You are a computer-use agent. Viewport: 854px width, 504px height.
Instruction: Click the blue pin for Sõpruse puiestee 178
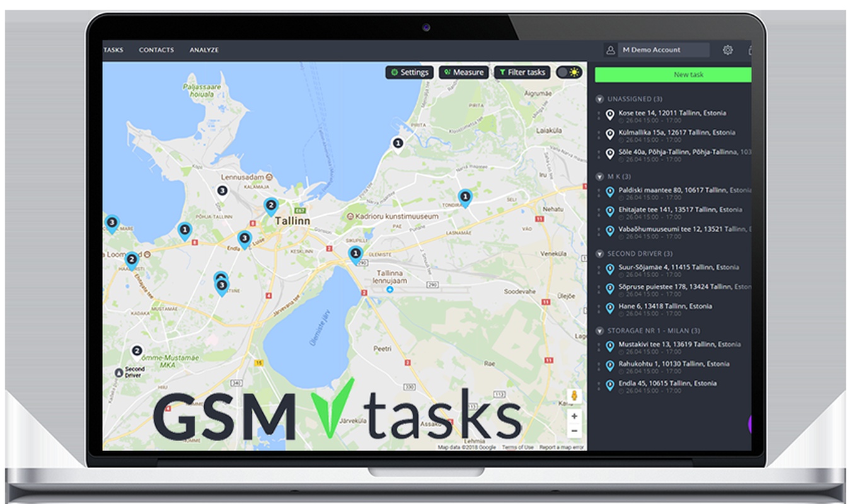point(609,289)
